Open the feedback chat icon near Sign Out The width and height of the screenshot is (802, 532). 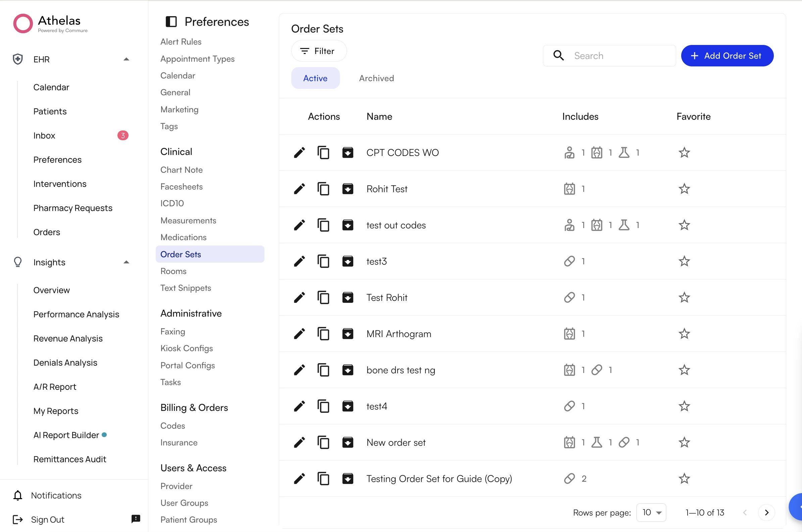tap(136, 519)
